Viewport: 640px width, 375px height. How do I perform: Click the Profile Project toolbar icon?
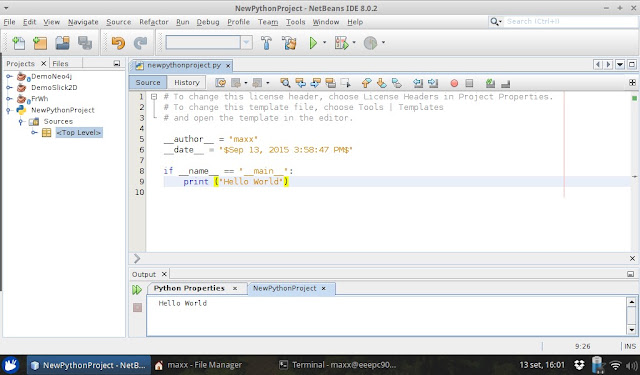(x=370, y=42)
